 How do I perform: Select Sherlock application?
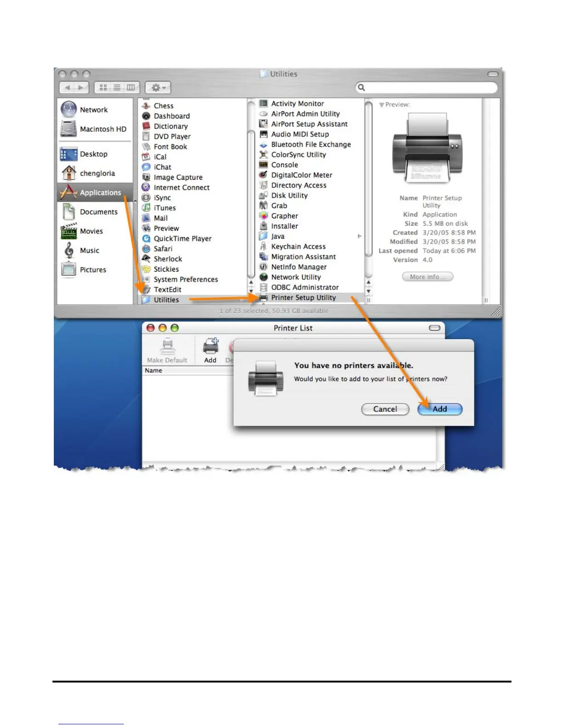pyautogui.click(x=162, y=259)
